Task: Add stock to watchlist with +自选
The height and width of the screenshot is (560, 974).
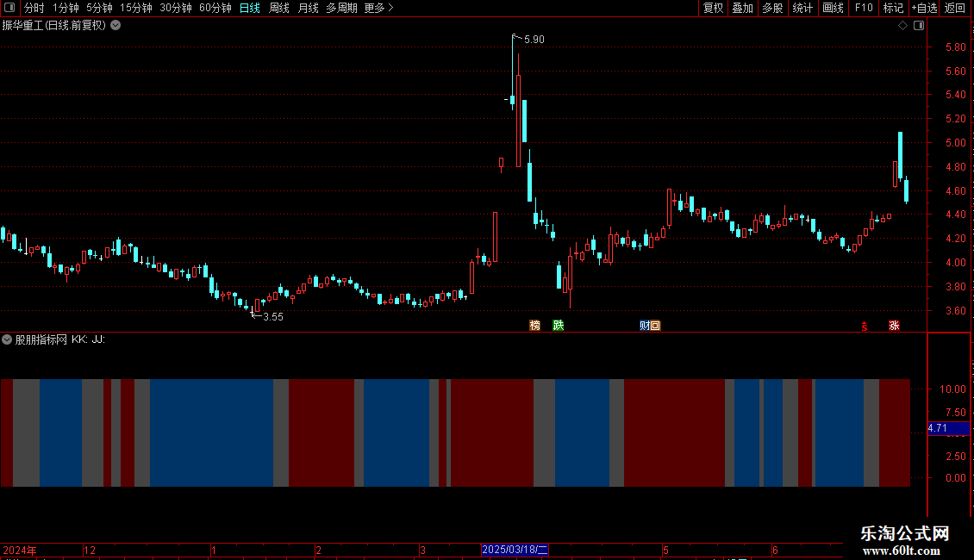Action: tap(924, 8)
